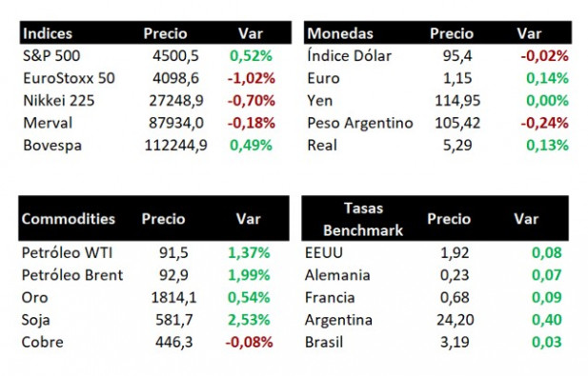Select the S&P 500 row label
Screen dimensions: 588x376
point(51,56)
